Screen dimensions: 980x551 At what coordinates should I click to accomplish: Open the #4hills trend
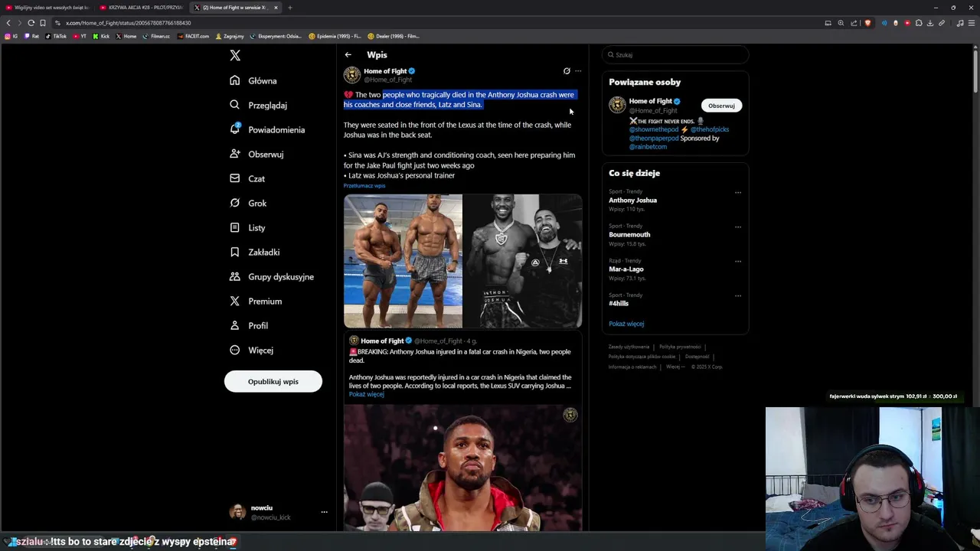pyautogui.click(x=619, y=303)
